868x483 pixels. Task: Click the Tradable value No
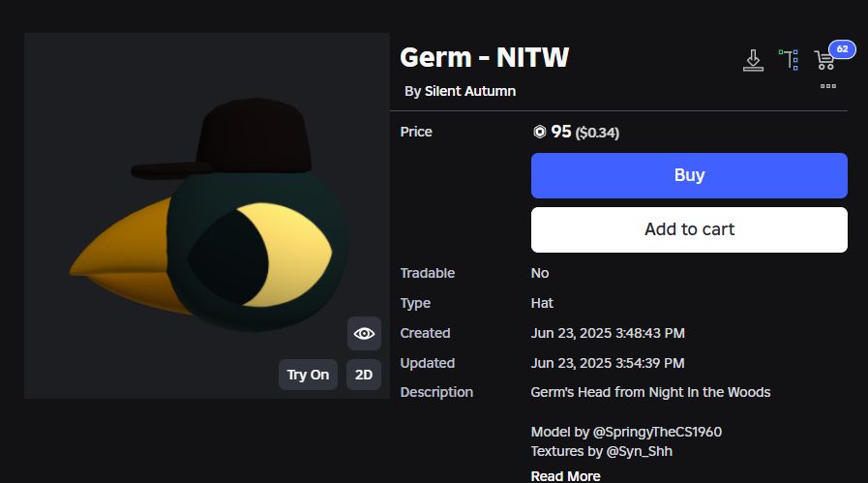pos(540,273)
